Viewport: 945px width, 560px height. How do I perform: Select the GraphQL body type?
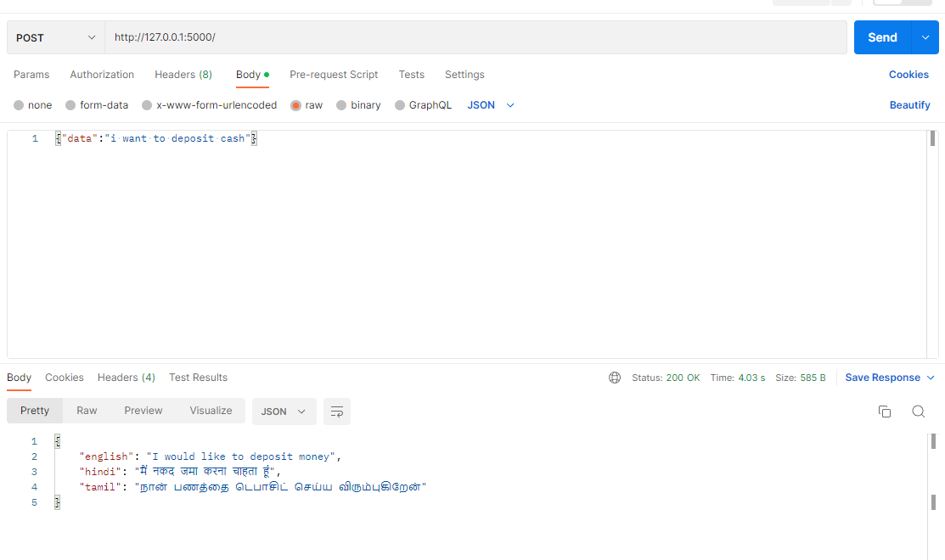tap(423, 104)
